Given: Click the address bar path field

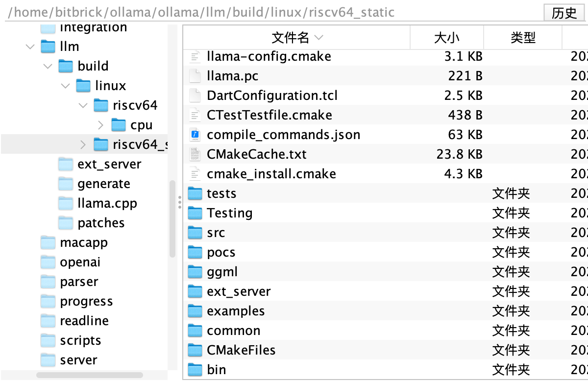Looking at the screenshot, I should [x=196, y=13].
